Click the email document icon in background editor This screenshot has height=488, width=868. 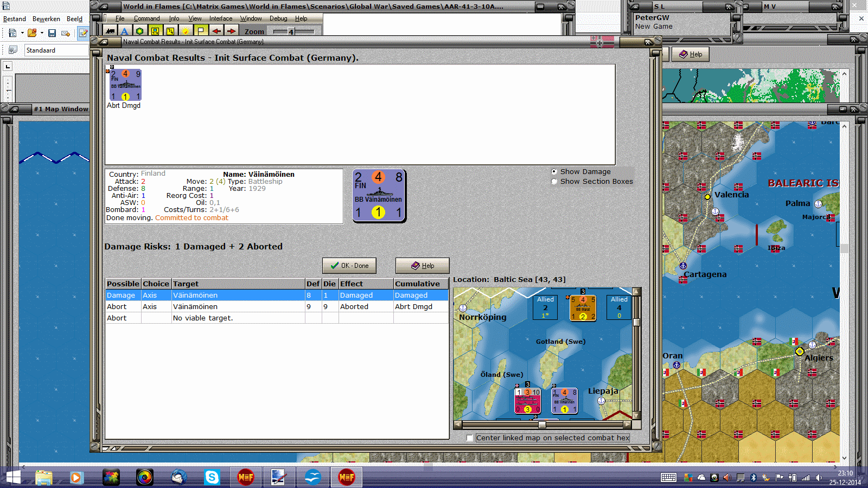coord(66,33)
